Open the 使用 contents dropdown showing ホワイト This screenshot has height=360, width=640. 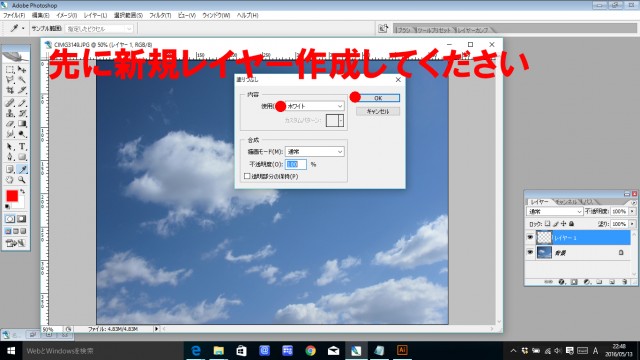(x=314, y=106)
